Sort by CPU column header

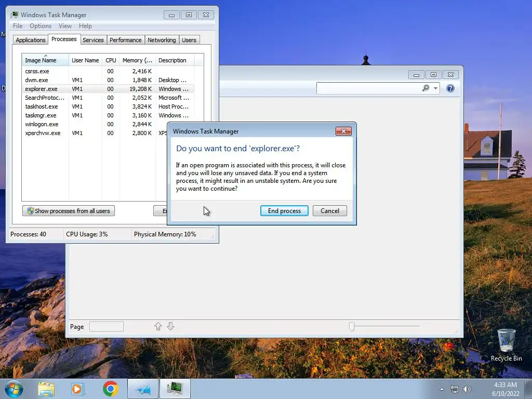111,60
